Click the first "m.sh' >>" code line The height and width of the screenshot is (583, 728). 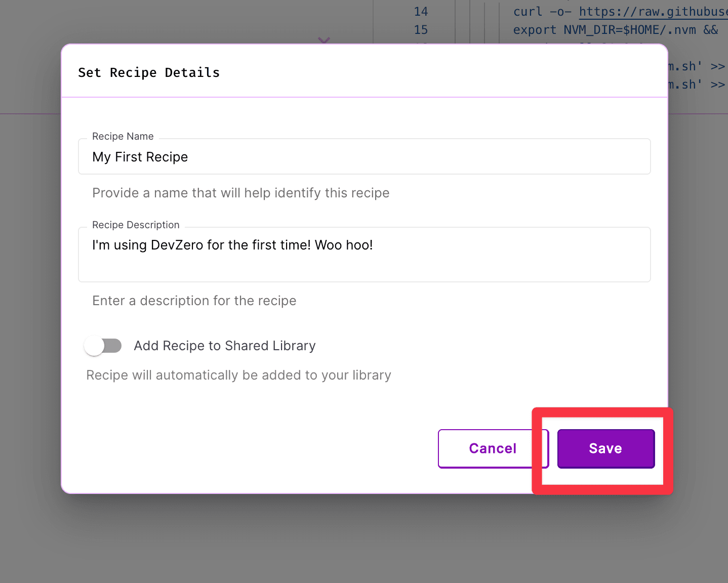click(696, 66)
